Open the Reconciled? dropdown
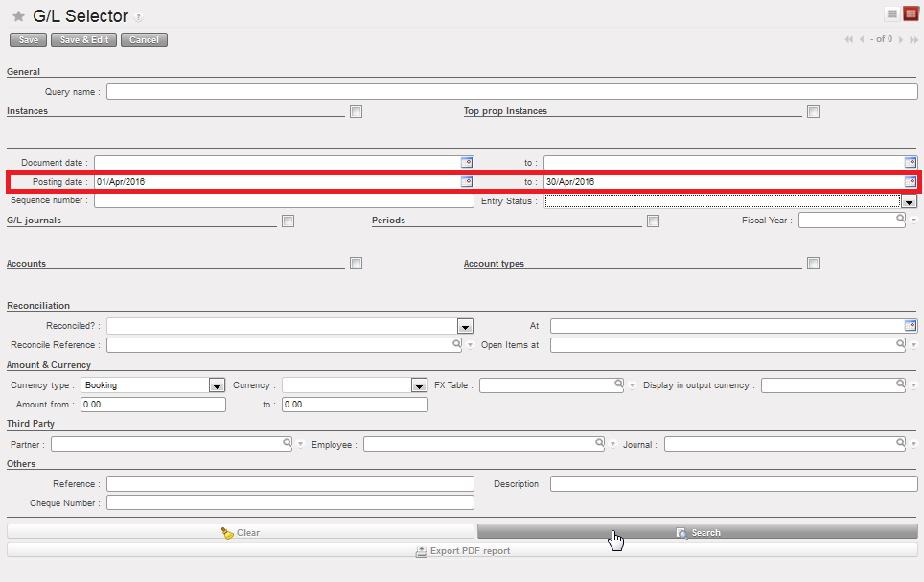Image resolution: width=924 pixels, height=582 pixels. pos(465,326)
